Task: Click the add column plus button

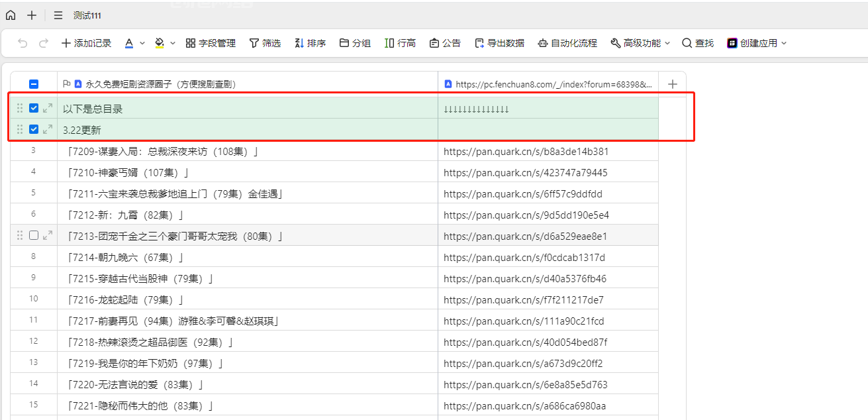Action: 673,84
